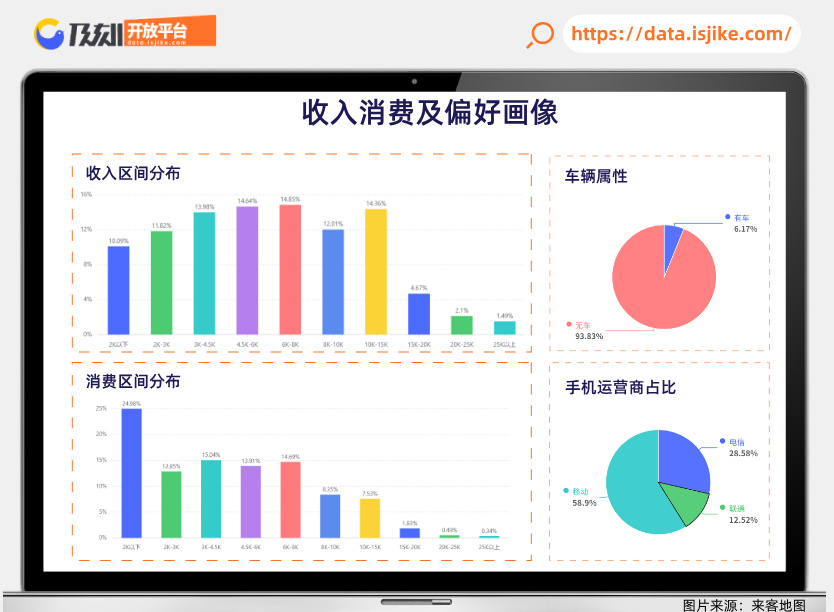Select the 车辆属性 chart title
Image resolution: width=834 pixels, height=612 pixels.
pyautogui.click(x=596, y=176)
